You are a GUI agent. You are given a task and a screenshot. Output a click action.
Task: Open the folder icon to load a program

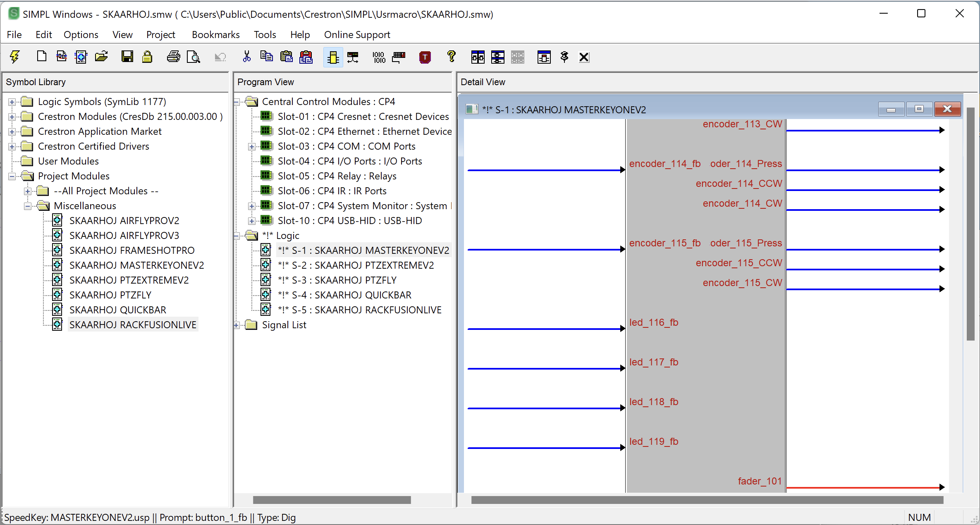pos(101,57)
